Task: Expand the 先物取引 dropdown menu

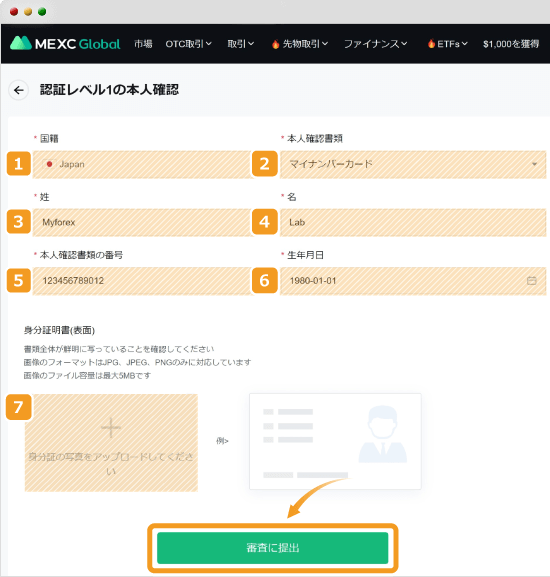Action: [x=300, y=44]
